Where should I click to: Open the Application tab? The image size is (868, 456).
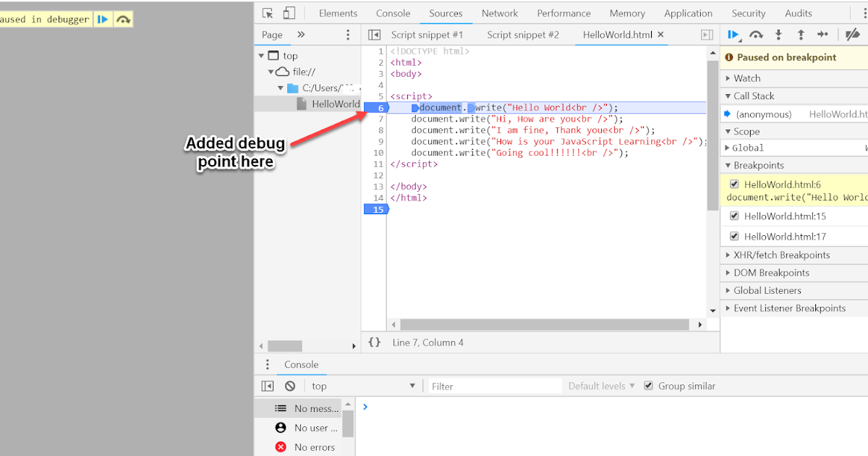pyautogui.click(x=688, y=13)
